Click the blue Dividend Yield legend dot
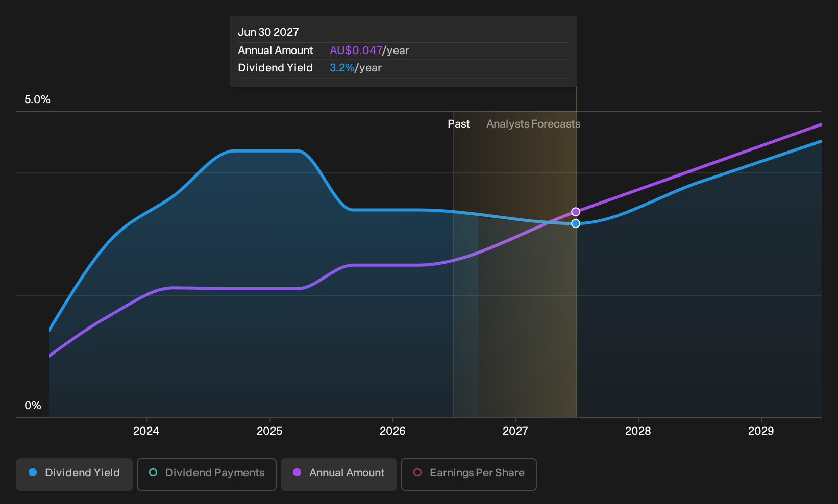The width and height of the screenshot is (838, 504). click(33, 472)
